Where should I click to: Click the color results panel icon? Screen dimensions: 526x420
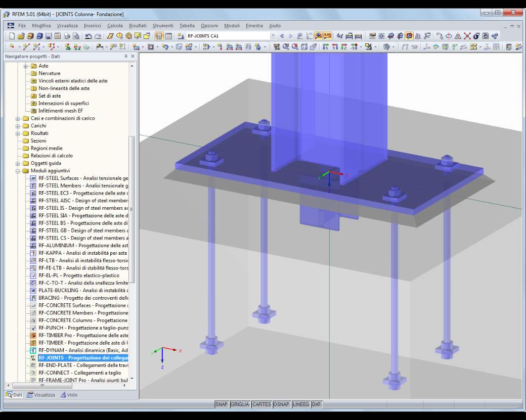[509, 46]
